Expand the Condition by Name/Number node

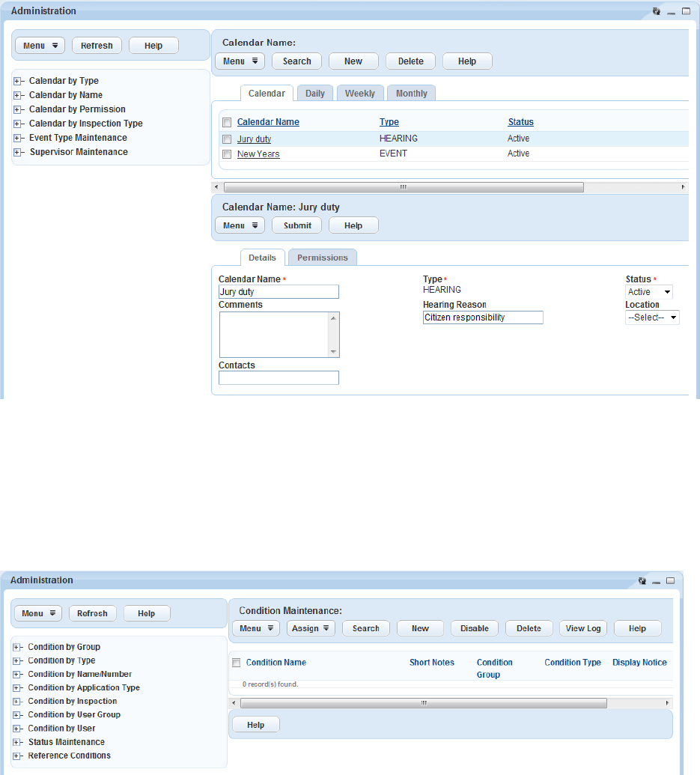pos(16,675)
